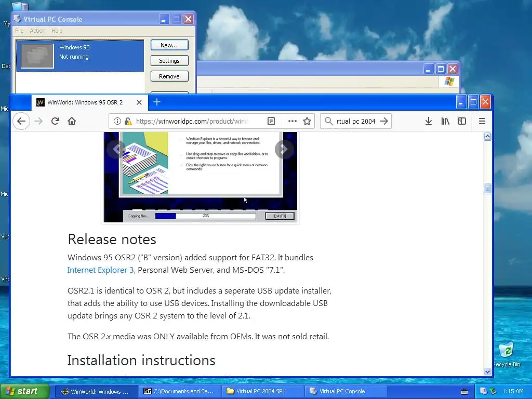This screenshot has height=399, width=532.
Task: Show next screenshot in the gallery
Action: click(x=284, y=149)
